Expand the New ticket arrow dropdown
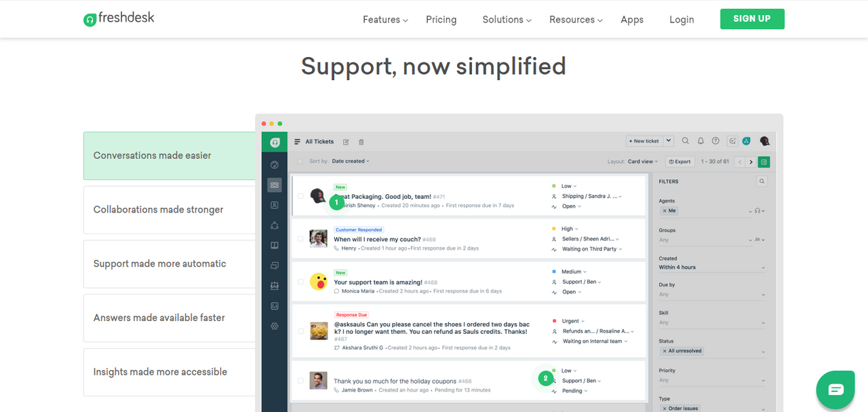The width and height of the screenshot is (868, 412). pyautogui.click(x=669, y=141)
